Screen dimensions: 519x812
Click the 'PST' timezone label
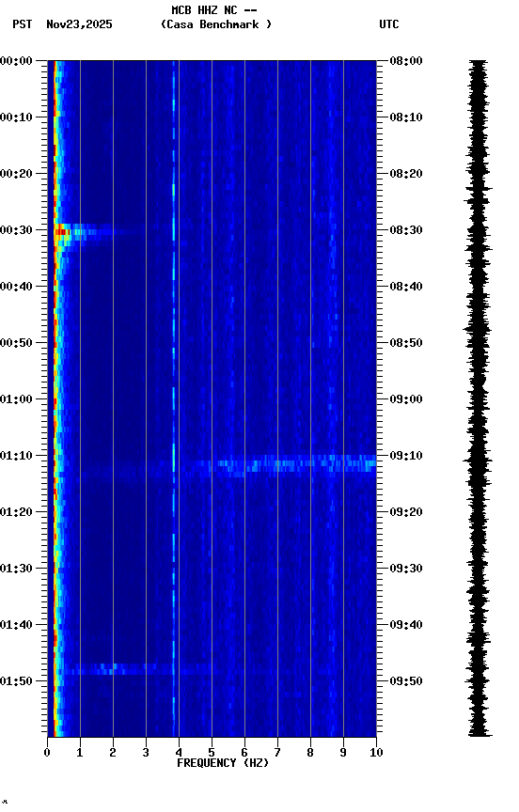point(23,24)
